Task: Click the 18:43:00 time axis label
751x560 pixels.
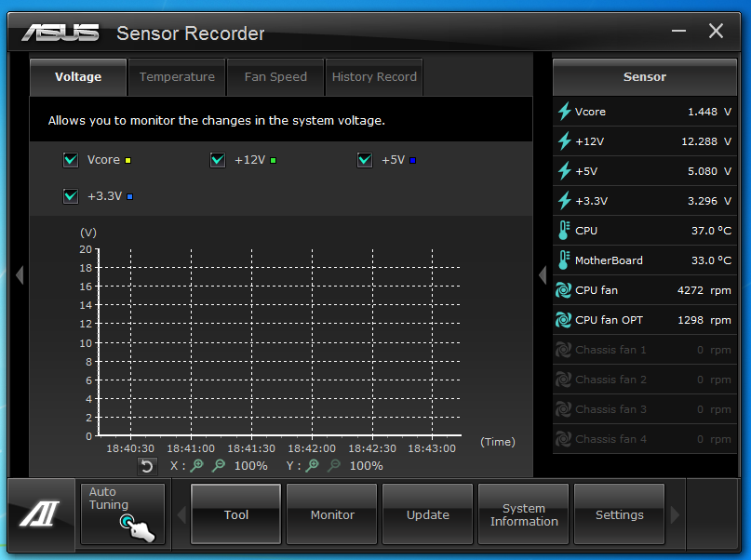Action: (432, 448)
